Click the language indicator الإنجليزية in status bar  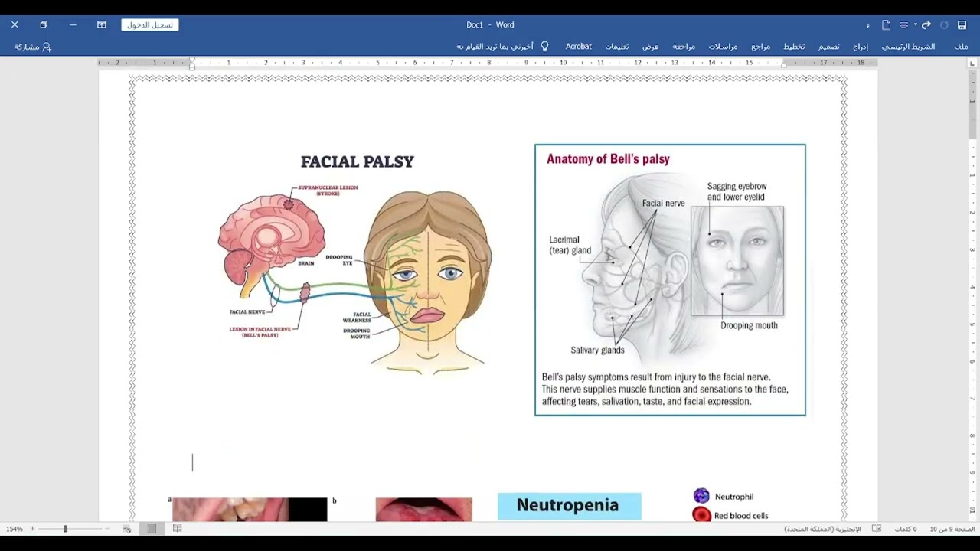pos(822,529)
